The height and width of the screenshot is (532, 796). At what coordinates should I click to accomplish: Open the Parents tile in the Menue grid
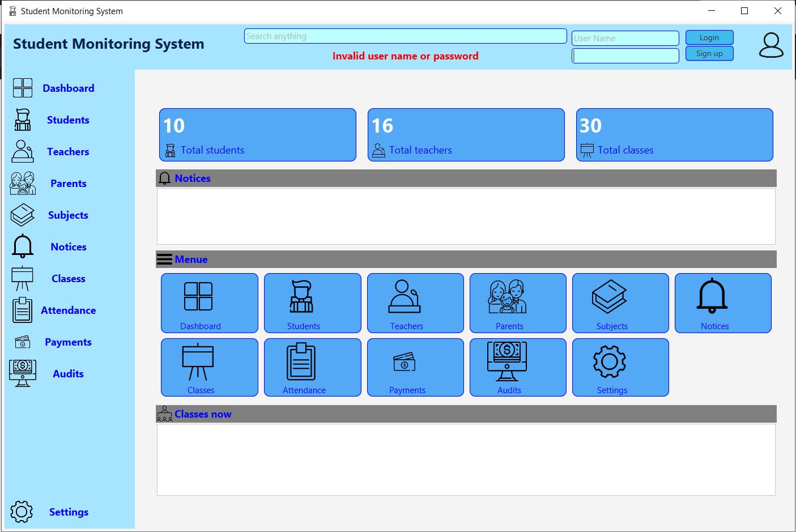pyautogui.click(x=518, y=303)
